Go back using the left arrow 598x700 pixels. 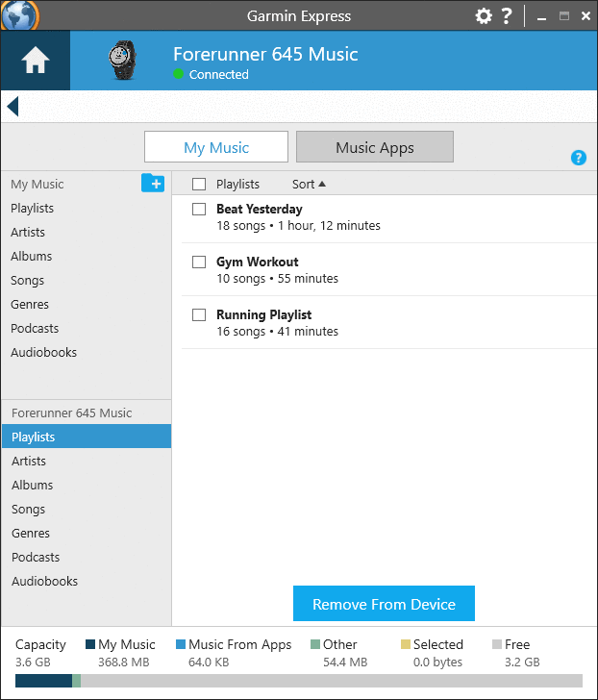pos(12,107)
